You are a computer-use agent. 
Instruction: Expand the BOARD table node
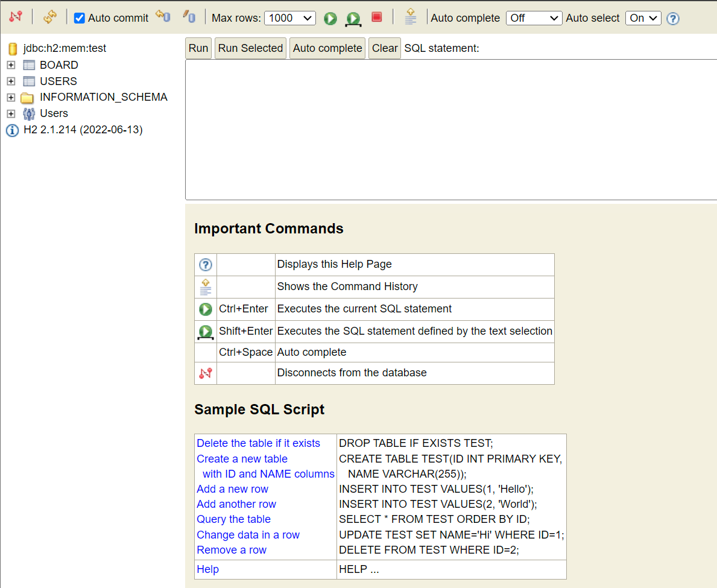pyautogui.click(x=11, y=65)
